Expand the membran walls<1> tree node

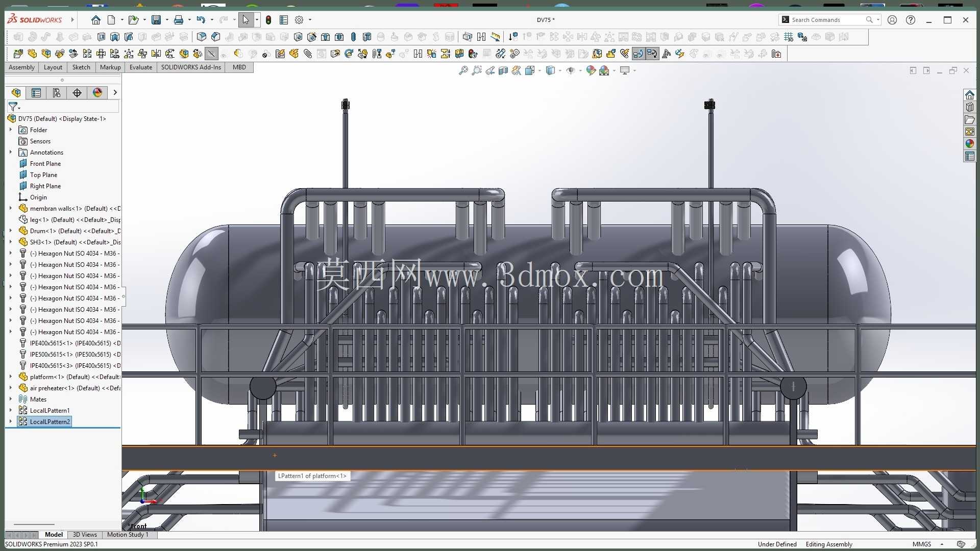[x=11, y=208]
